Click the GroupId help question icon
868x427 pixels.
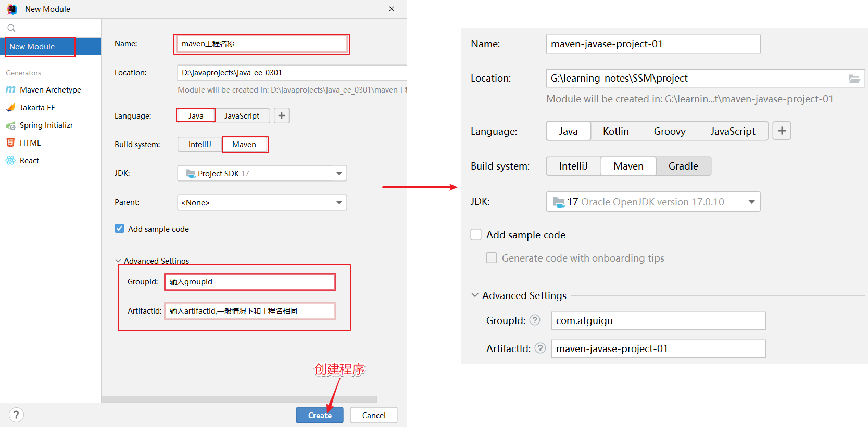[x=535, y=320]
